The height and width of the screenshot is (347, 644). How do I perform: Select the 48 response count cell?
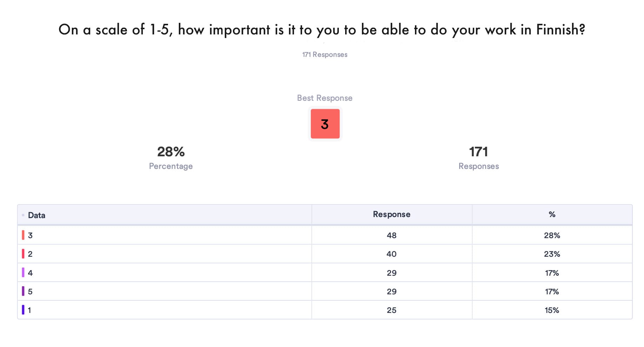click(x=391, y=235)
